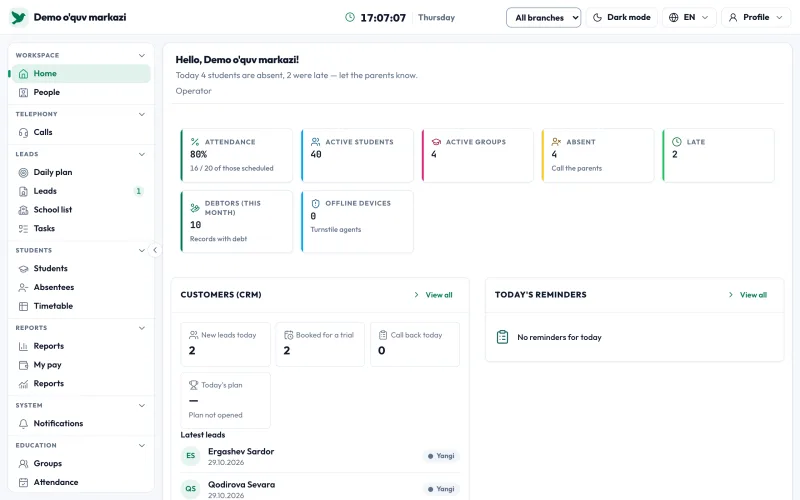Click the Tasks checklist icon
The height and width of the screenshot is (500, 800).
23,229
